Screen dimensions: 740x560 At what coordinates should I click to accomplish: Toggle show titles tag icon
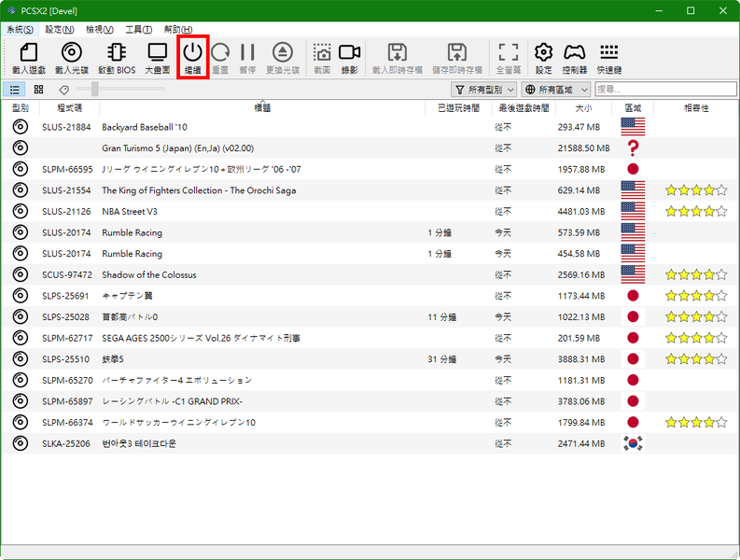(x=63, y=90)
